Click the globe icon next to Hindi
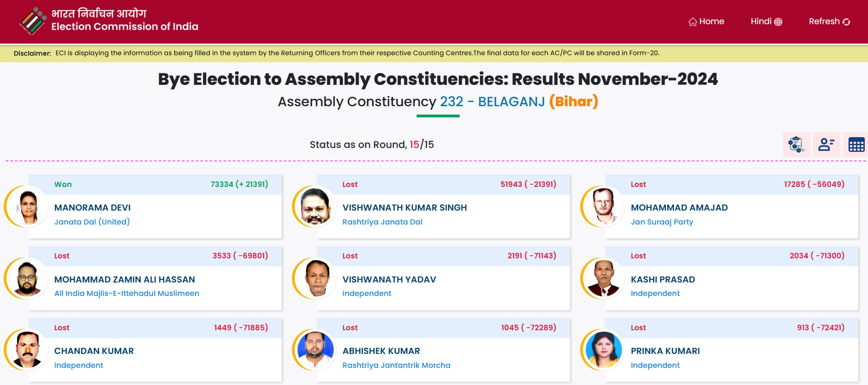Viewport: 868px width, 385px height. coord(778,22)
